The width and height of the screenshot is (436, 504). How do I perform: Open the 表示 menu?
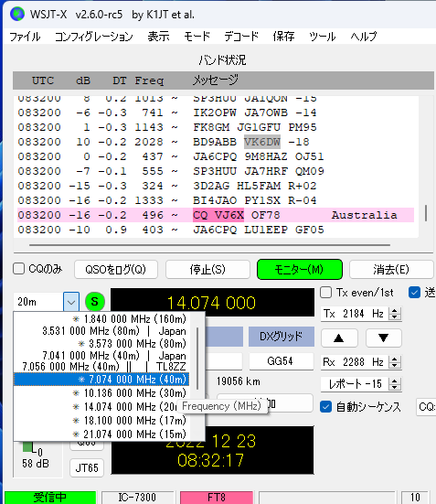[158, 37]
